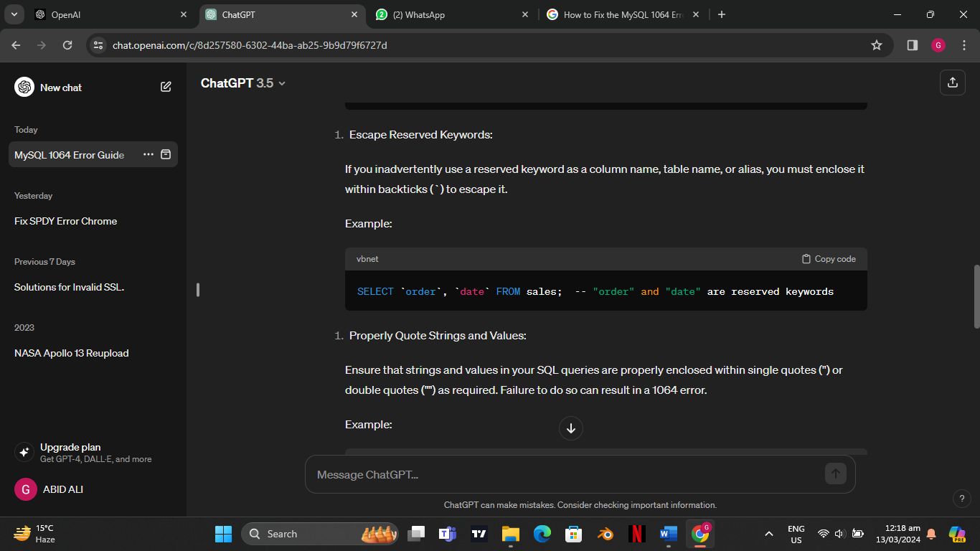This screenshot has width=980, height=551.
Task: Launch Blender from the taskbar
Action: pyautogui.click(x=605, y=534)
